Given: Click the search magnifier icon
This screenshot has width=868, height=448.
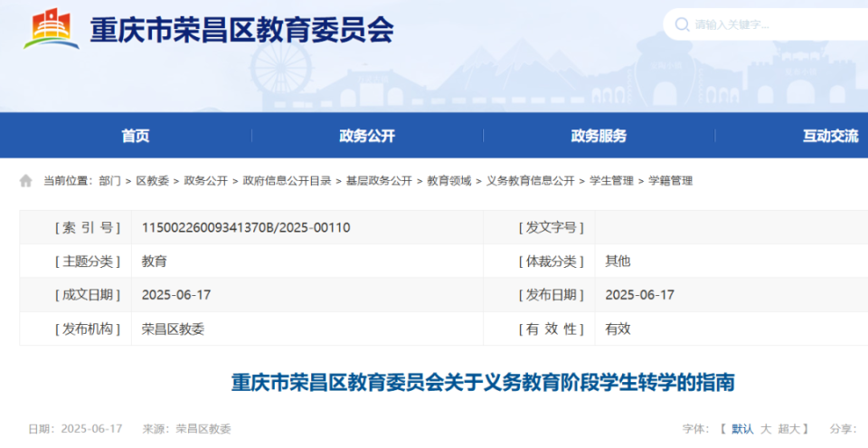Looking at the screenshot, I should click(x=682, y=24).
